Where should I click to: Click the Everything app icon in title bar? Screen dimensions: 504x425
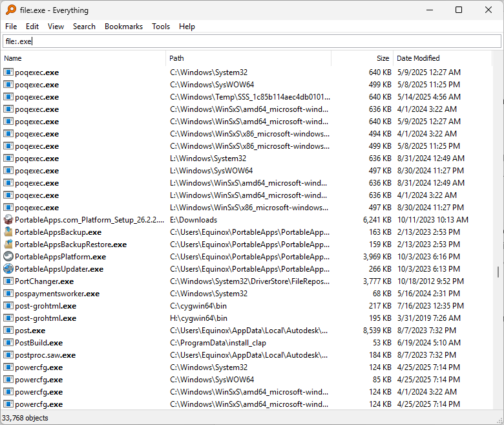coord(11,10)
